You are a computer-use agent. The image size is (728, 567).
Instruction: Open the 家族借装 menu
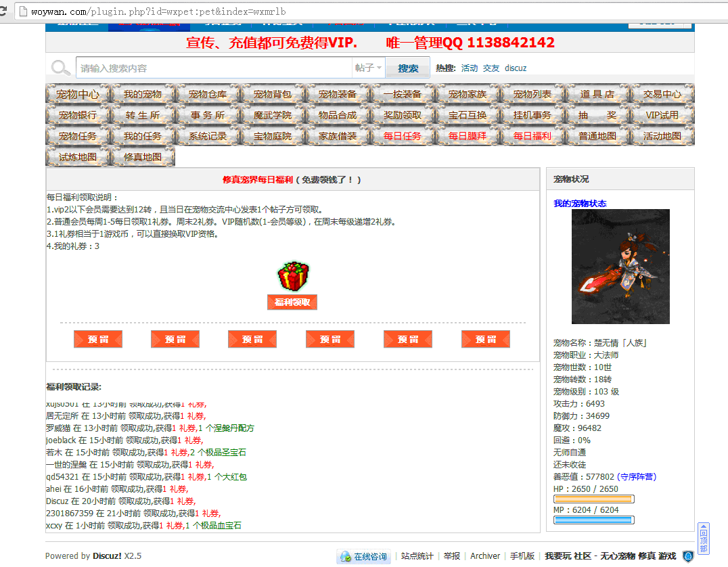[338, 135]
